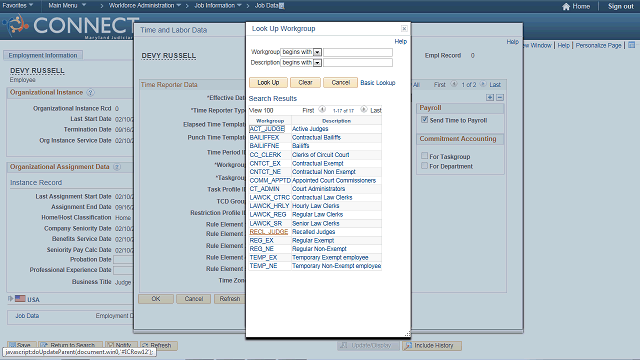Toggle Send Time to Payroll checkbox
The height and width of the screenshot is (360, 640).
[x=424, y=120]
